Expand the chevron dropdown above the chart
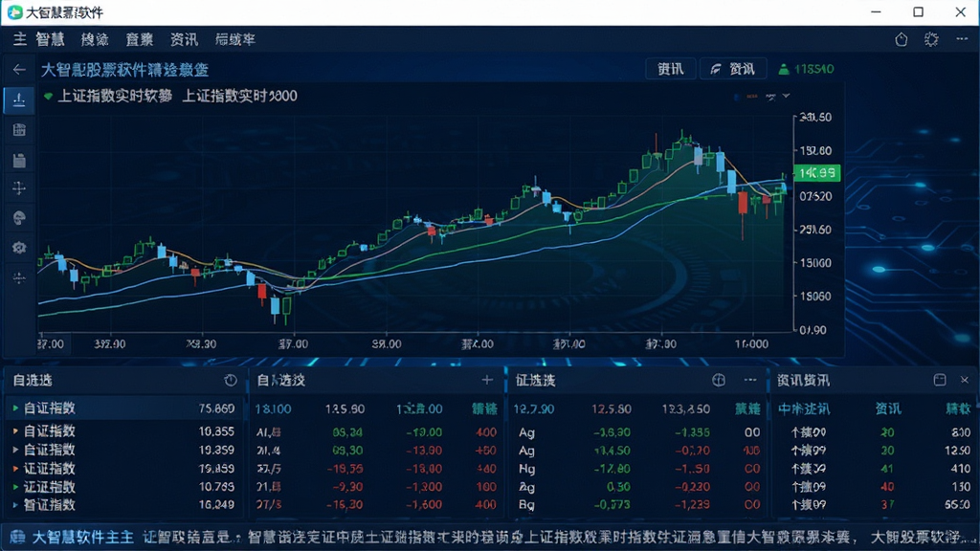The width and height of the screenshot is (980, 551). (x=787, y=97)
